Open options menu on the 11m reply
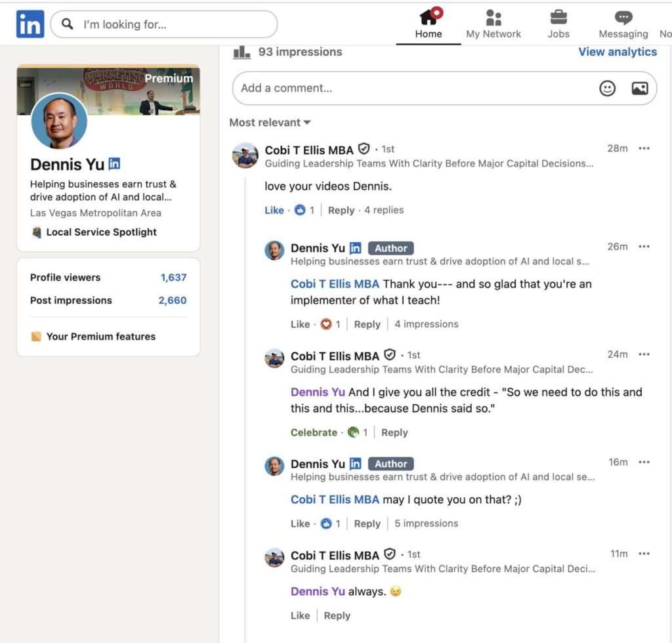The image size is (672, 643). [644, 554]
